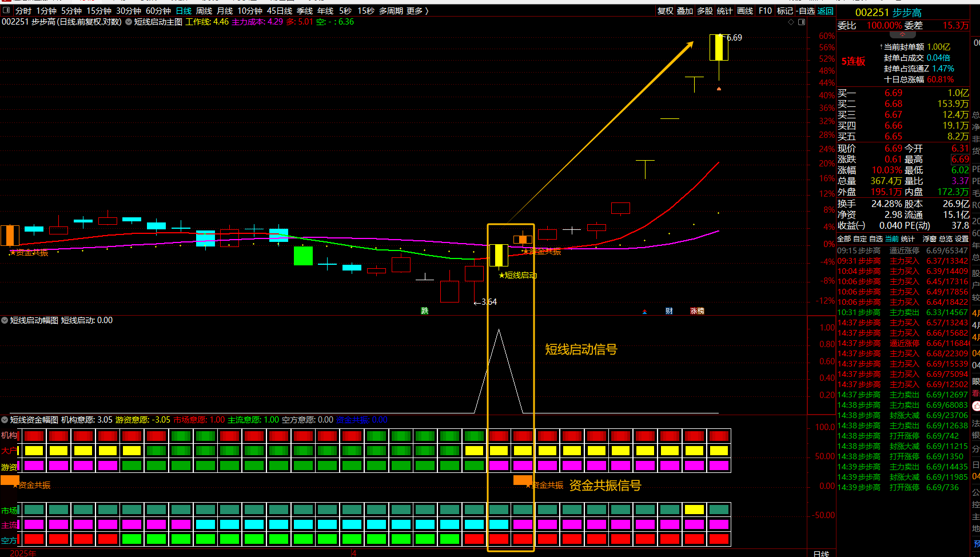Select the 30分钟 period
Image resolution: width=980 pixels, height=557 pixels.
coord(129,11)
